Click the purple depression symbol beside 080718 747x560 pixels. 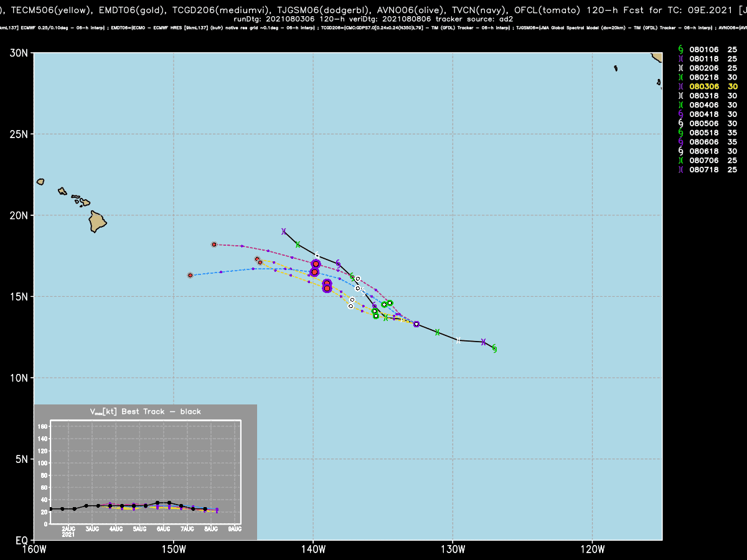click(680, 170)
